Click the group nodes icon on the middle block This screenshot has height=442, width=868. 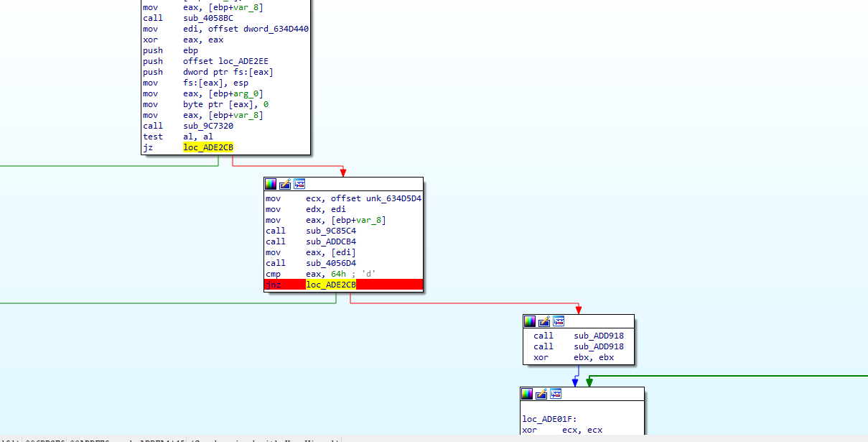299,183
